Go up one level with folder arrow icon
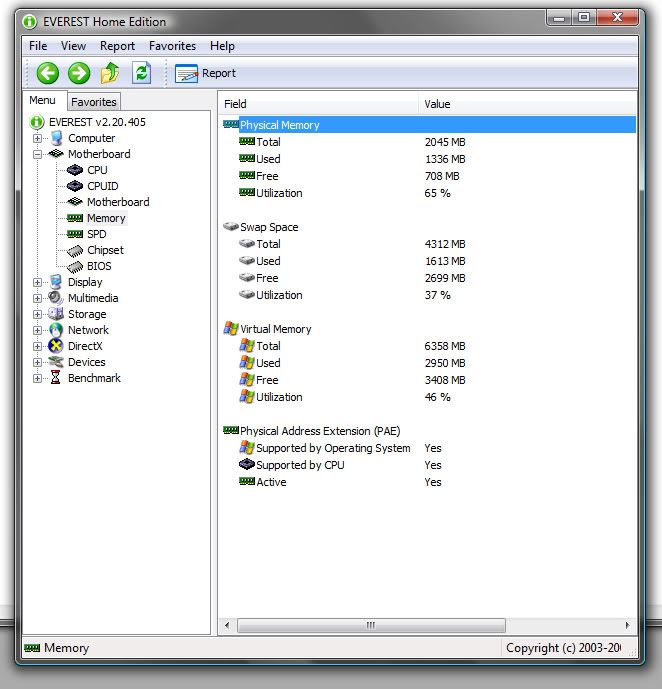 [110, 73]
